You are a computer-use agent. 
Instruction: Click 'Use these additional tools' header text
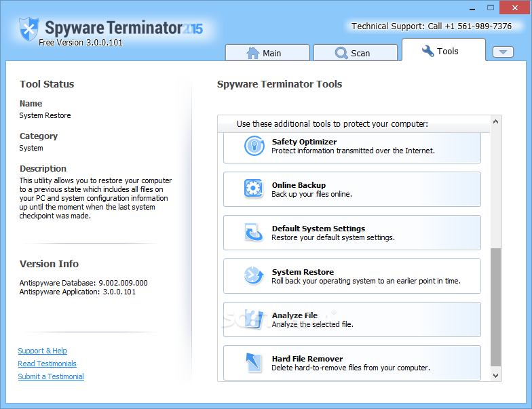(x=332, y=123)
